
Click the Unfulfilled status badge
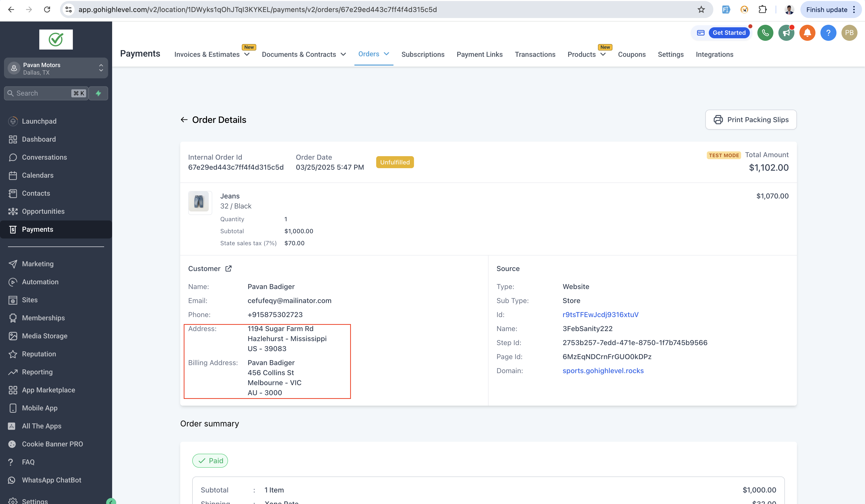coord(395,162)
